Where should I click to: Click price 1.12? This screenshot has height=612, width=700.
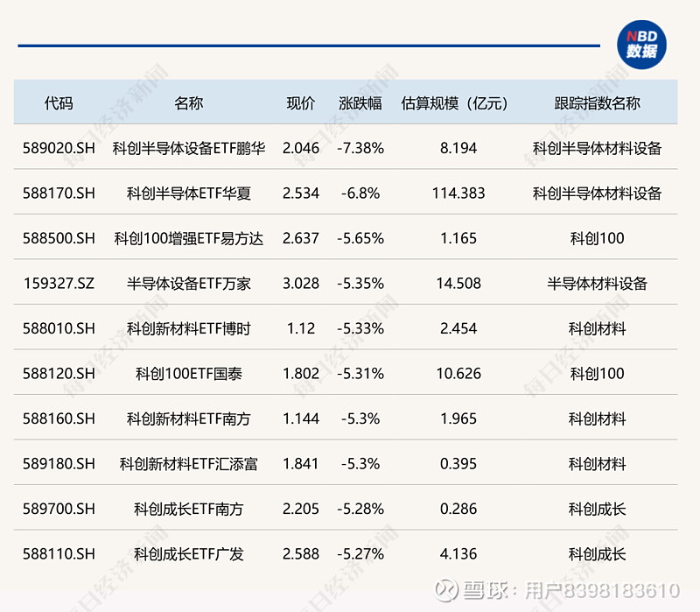pyautogui.click(x=301, y=328)
